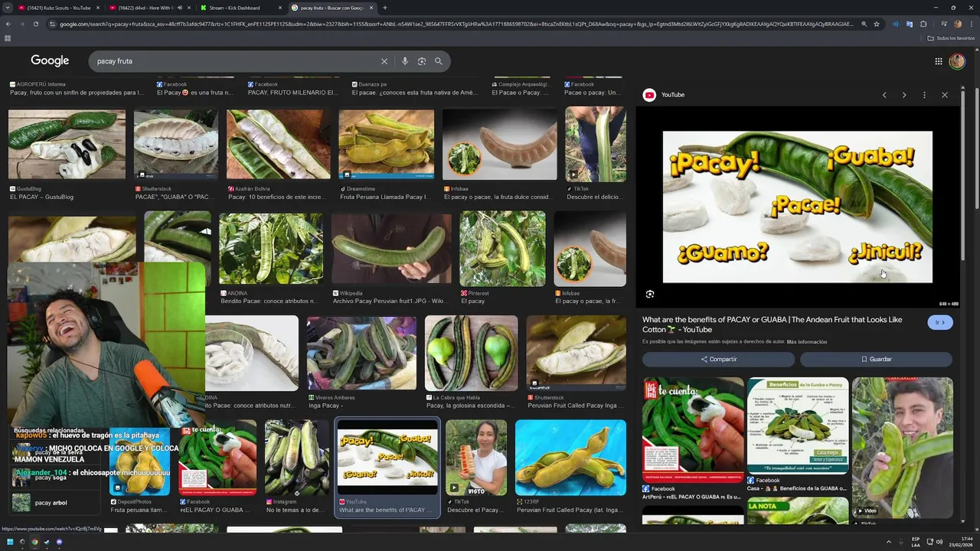Open Chrome from the taskbar
This screenshot has width=980, height=551.
click(x=34, y=542)
